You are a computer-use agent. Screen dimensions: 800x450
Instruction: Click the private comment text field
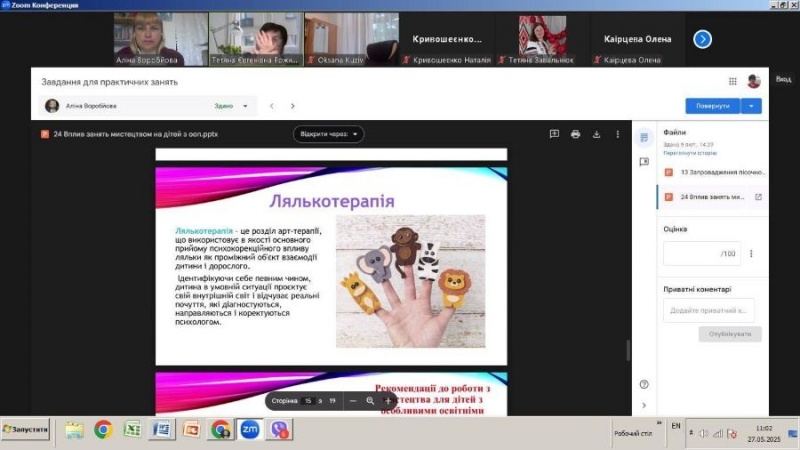click(x=708, y=310)
